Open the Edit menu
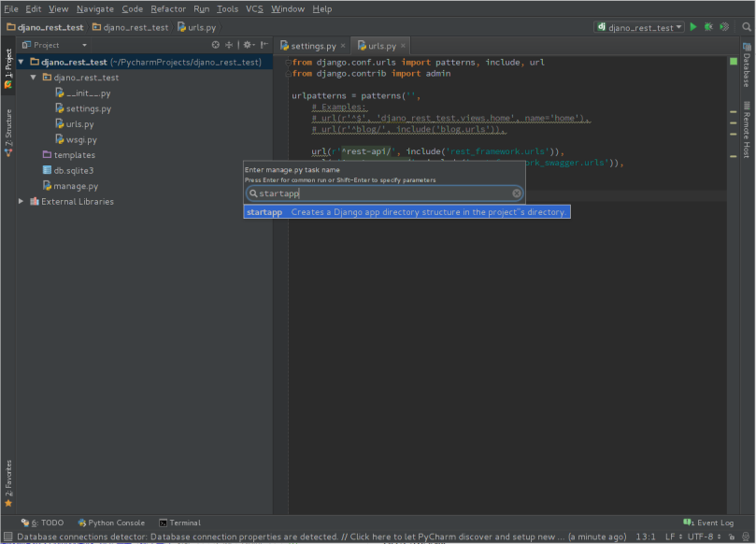The width and height of the screenshot is (756, 544). coord(34,8)
